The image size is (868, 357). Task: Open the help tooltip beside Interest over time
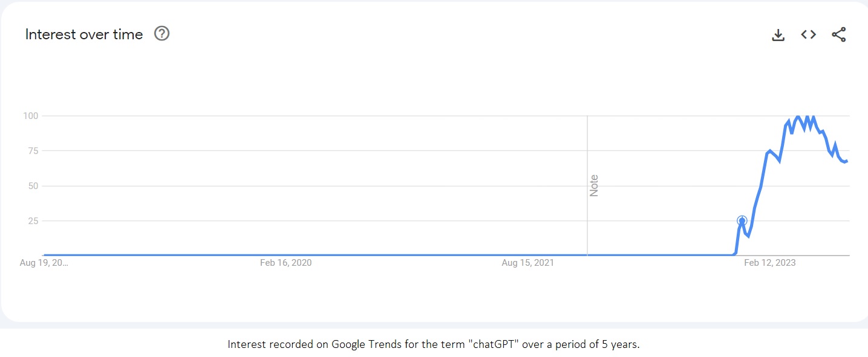coord(162,34)
